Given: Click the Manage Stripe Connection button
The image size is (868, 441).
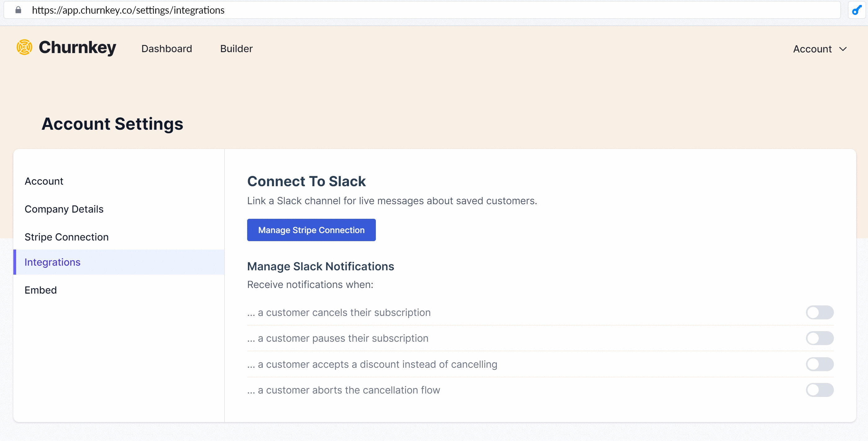Looking at the screenshot, I should pos(311,230).
